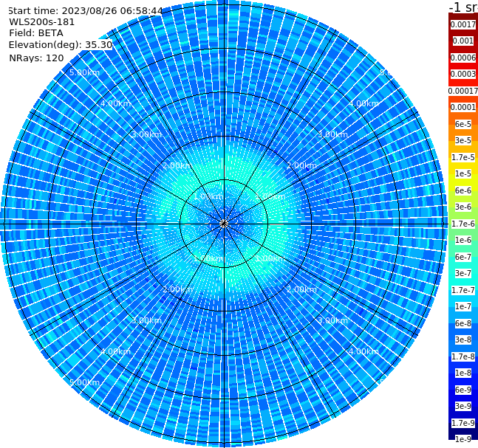Click the Field: BETA label
The height and width of the screenshot is (448, 478).
pos(36,33)
